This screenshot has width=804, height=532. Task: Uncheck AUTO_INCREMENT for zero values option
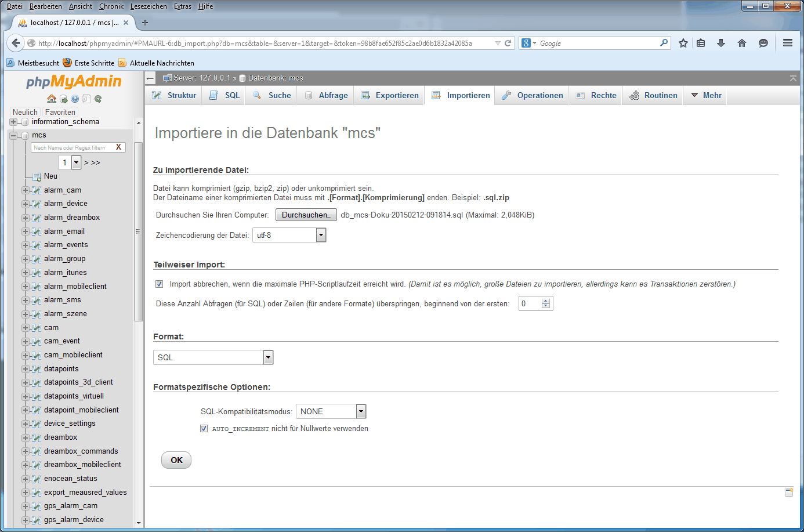204,429
